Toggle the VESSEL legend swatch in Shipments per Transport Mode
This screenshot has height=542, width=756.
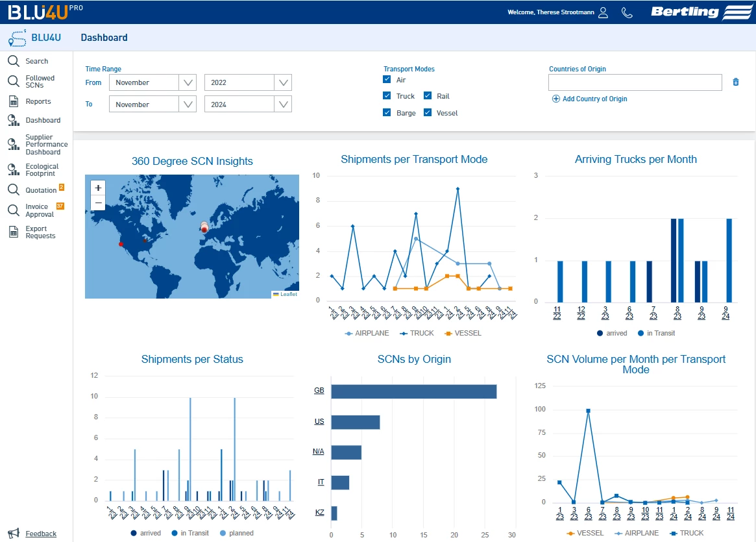pyautogui.click(x=448, y=333)
